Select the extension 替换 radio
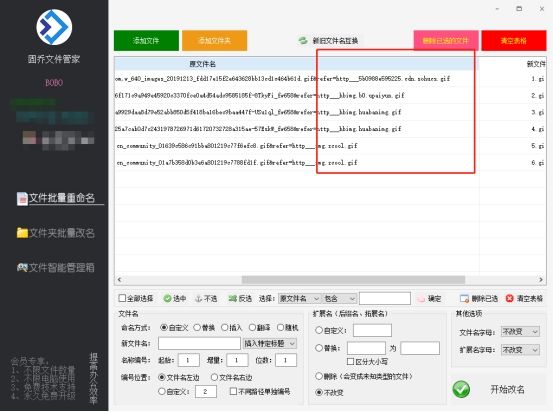 pos(319,348)
